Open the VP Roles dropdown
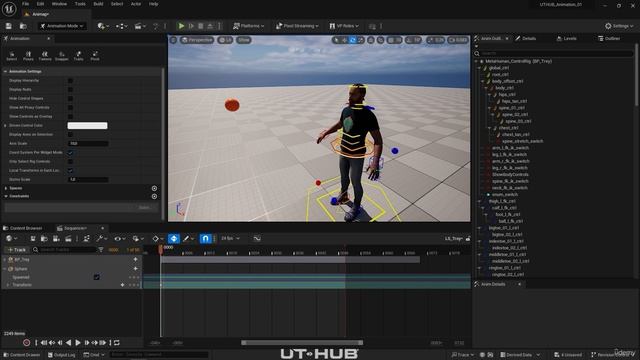 (x=344, y=26)
